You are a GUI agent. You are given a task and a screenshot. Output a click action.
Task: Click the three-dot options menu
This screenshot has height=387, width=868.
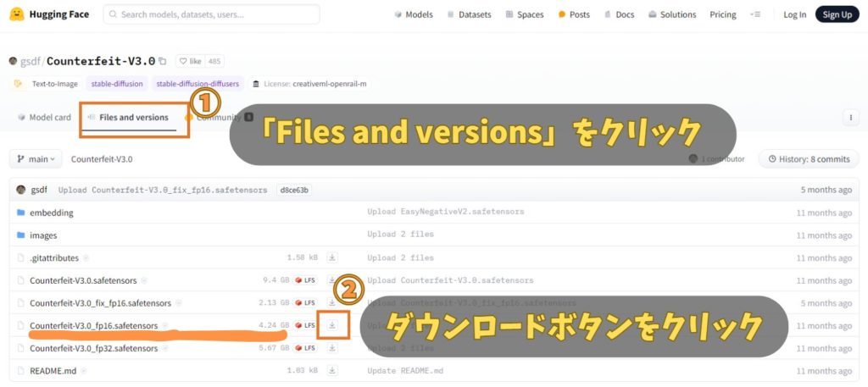click(850, 118)
